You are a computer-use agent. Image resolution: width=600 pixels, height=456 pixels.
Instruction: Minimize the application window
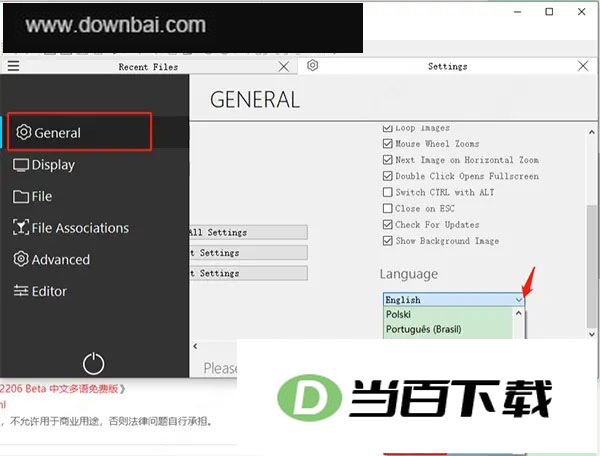click(517, 12)
